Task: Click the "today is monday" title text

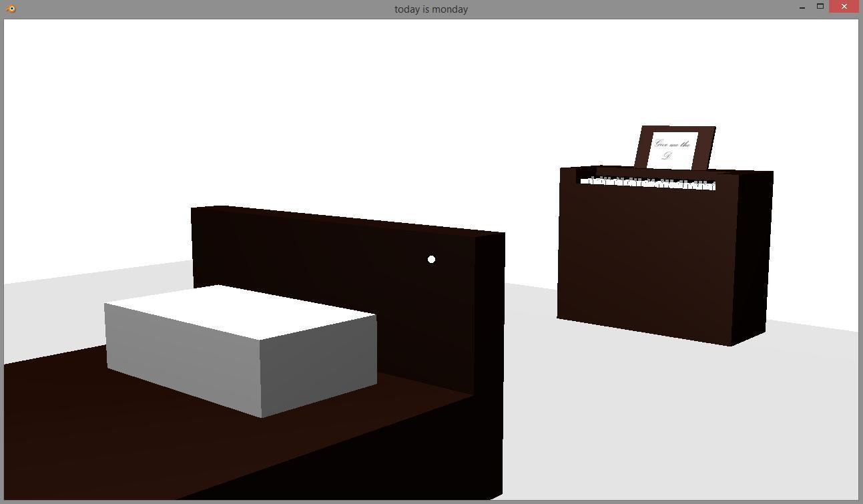Action: click(431, 9)
